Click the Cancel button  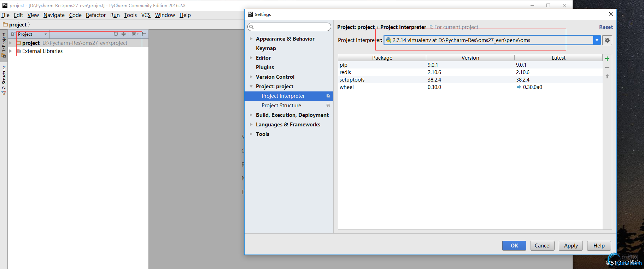[543, 246]
